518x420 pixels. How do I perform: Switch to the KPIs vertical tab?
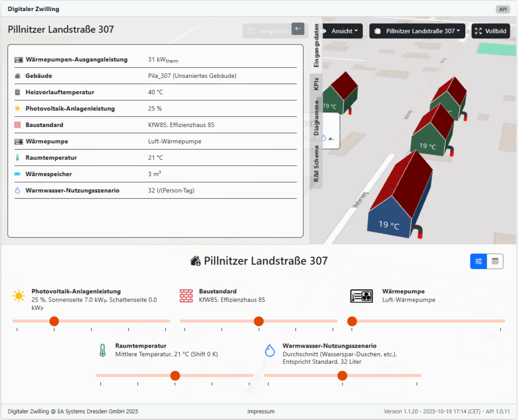pyautogui.click(x=316, y=84)
